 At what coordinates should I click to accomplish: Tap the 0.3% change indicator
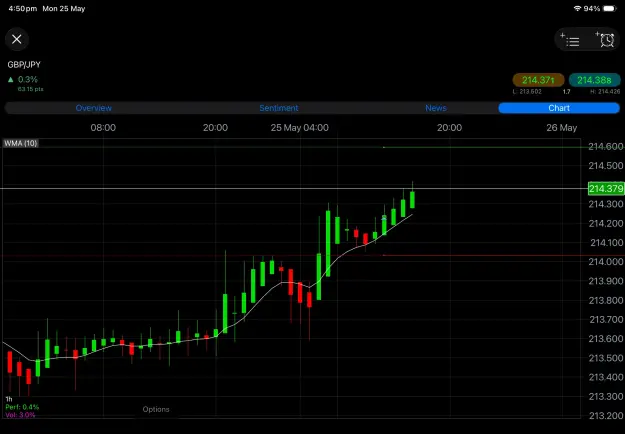tap(23, 80)
